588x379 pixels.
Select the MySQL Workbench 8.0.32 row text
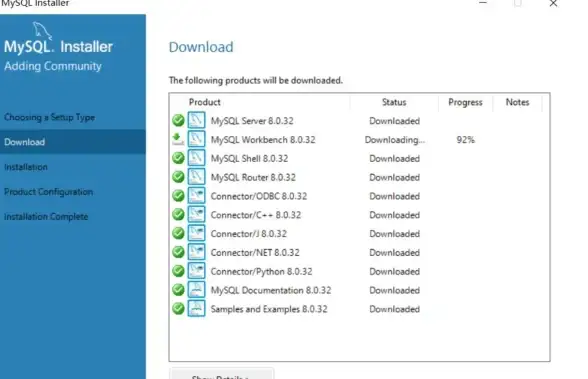click(263, 140)
